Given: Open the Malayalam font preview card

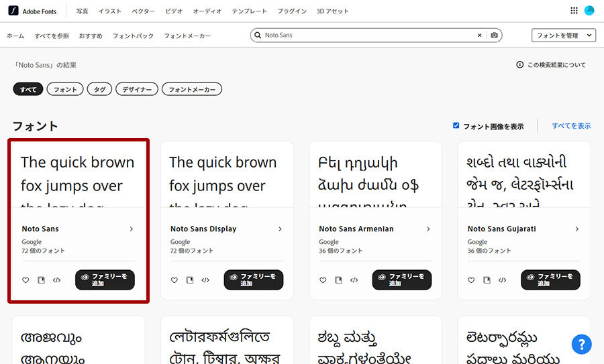Looking at the screenshot, I should [79, 340].
